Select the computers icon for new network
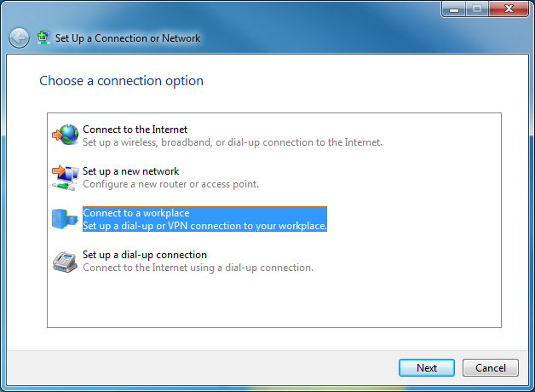The height and width of the screenshot is (392, 535). (x=65, y=177)
